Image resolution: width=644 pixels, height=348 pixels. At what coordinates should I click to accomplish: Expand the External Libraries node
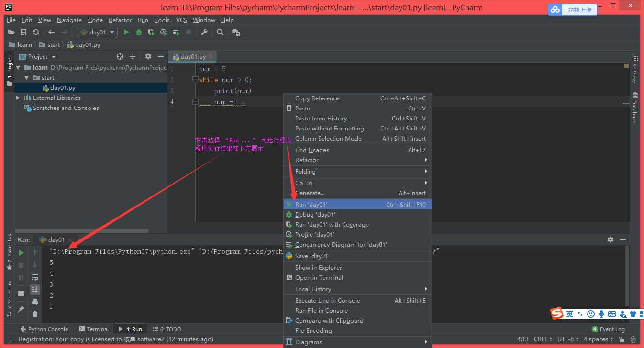tap(18, 98)
